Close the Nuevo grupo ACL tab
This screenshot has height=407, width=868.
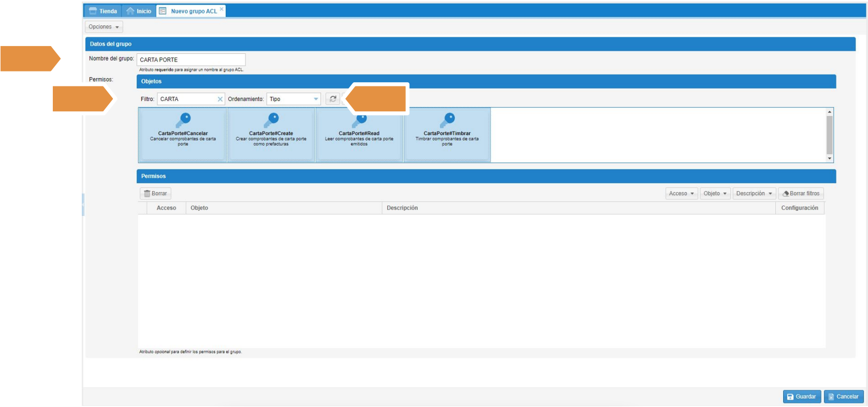coord(222,9)
